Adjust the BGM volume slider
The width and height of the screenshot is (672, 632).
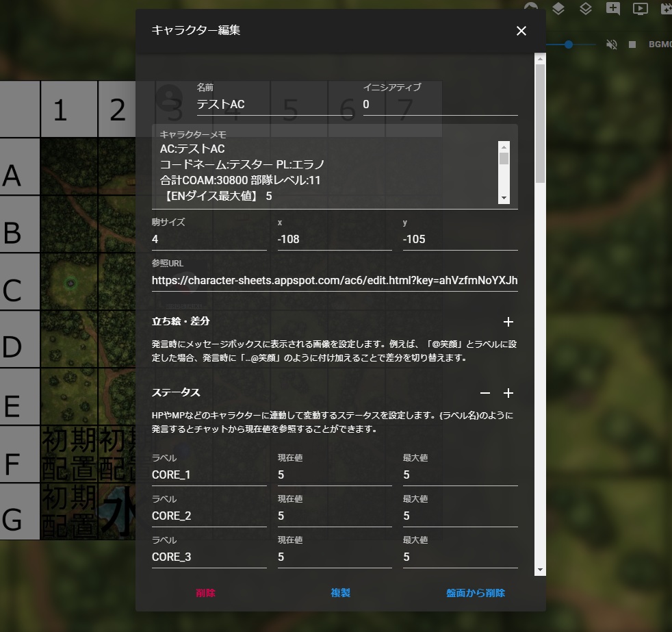[x=569, y=44]
